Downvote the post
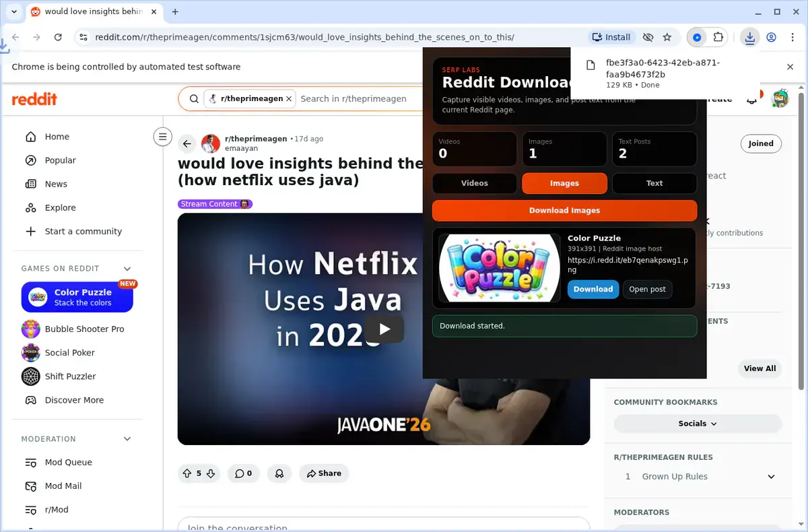 (211, 473)
